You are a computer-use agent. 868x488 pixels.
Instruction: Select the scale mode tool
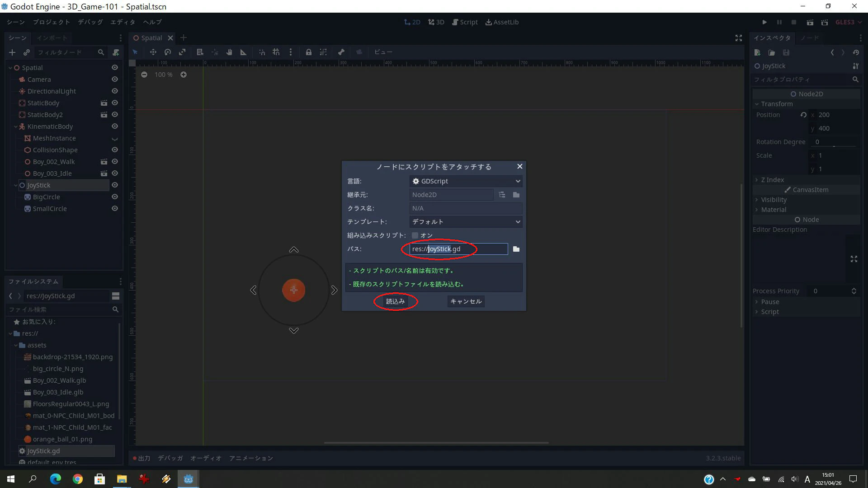182,52
